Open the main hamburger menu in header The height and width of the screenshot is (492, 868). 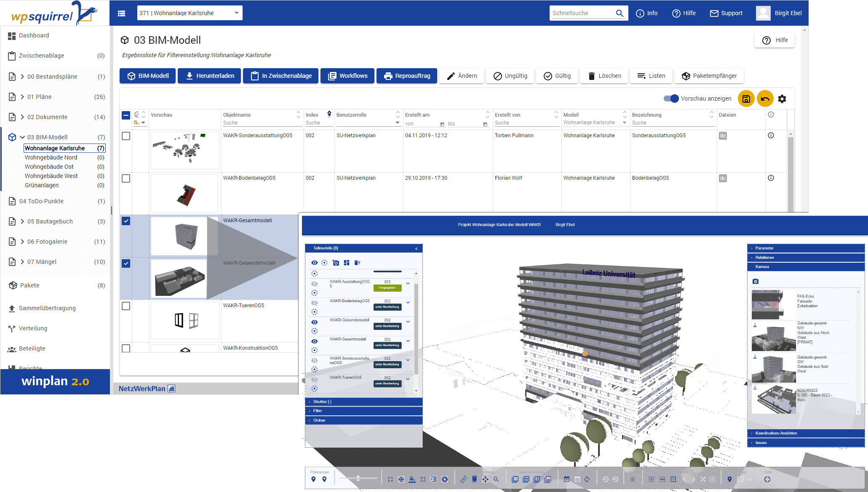121,13
